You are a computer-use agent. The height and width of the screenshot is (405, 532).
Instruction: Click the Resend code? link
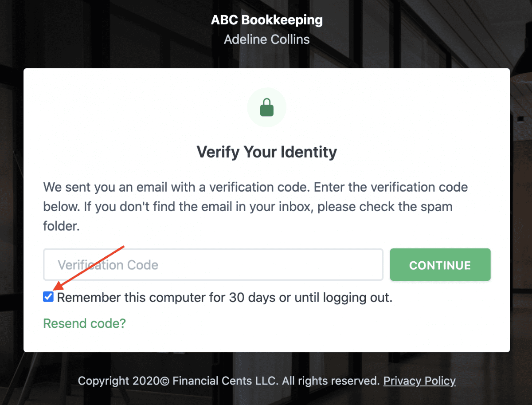[85, 323]
